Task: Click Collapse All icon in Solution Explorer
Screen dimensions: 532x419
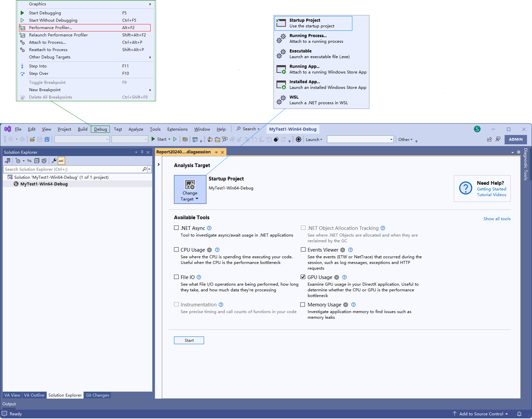Action: coord(37,161)
